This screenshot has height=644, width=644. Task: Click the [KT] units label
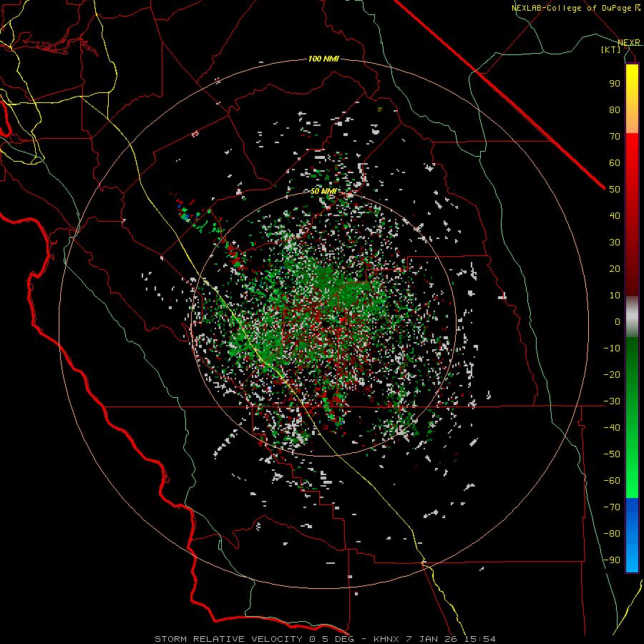(611, 49)
